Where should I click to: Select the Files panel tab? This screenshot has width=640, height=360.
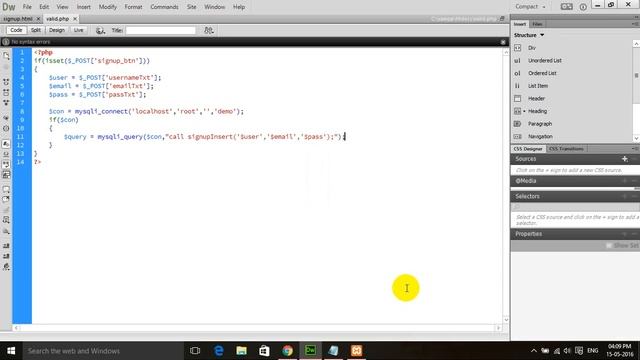pyautogui.click(x=537, y=24)
